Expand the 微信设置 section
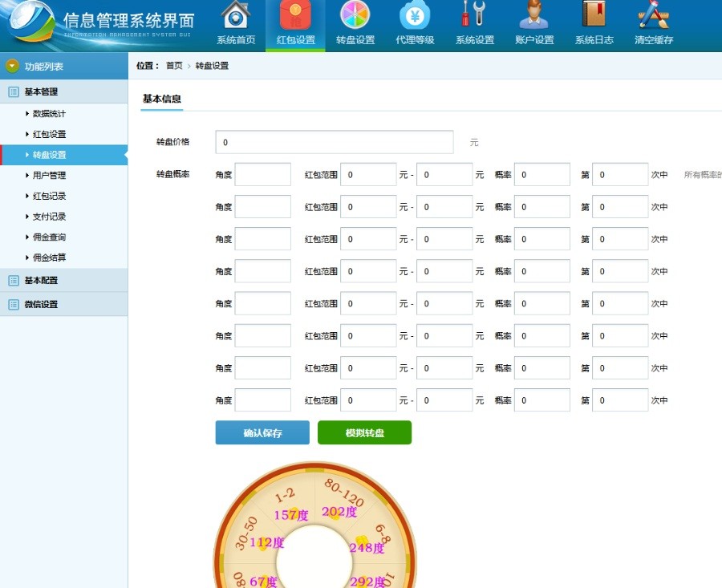The height and width of the screenshot is (588, 722). click(x=41, y=305)
